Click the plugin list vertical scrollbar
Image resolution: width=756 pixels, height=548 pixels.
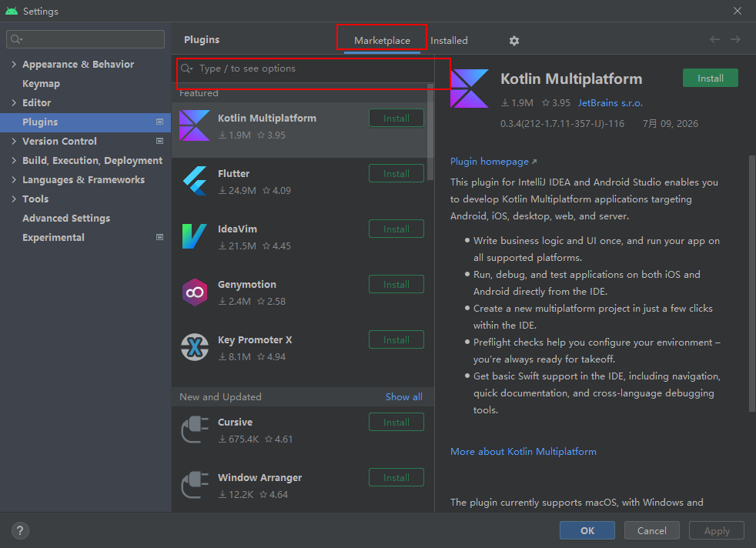click(x=430, y=132)
